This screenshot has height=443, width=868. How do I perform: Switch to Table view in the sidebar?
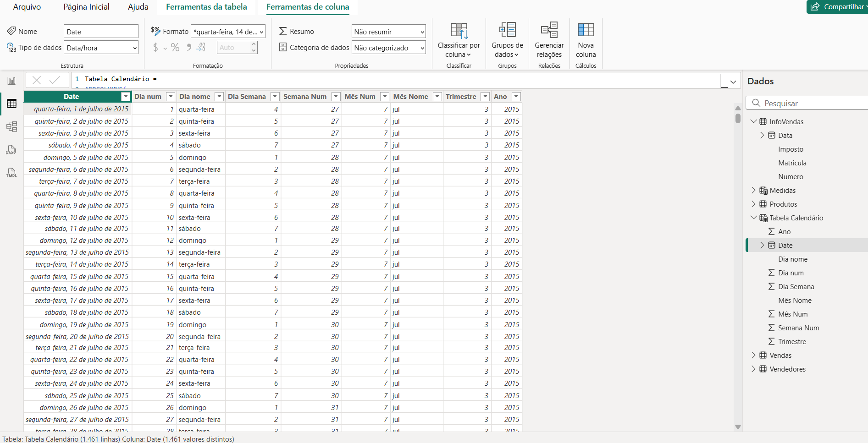[11, 104]
